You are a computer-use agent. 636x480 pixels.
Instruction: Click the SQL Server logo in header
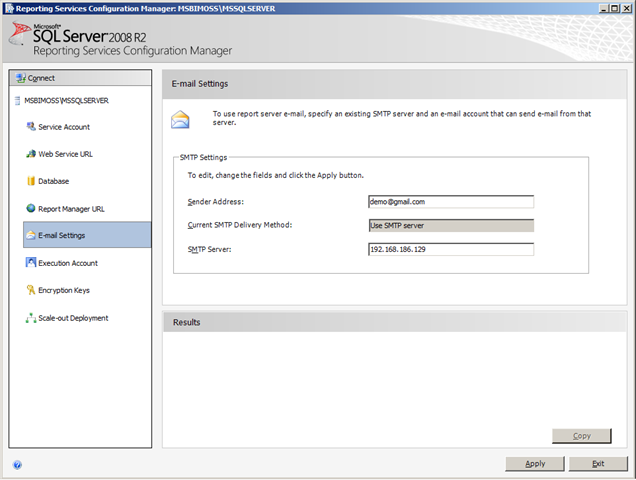[x=20, y=33]
